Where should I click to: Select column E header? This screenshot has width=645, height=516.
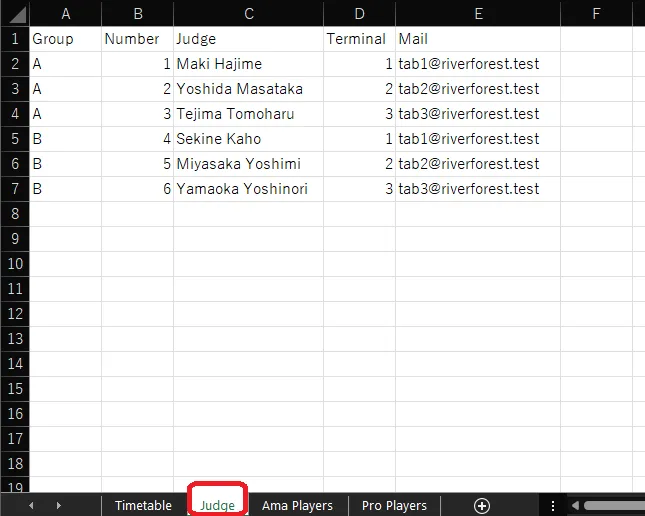tap(478, 13)
